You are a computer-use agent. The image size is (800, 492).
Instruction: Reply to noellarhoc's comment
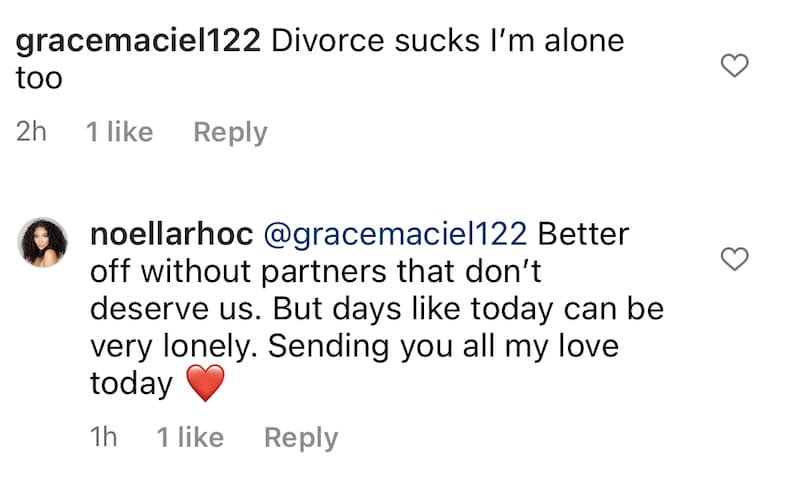tap(301, 438)
